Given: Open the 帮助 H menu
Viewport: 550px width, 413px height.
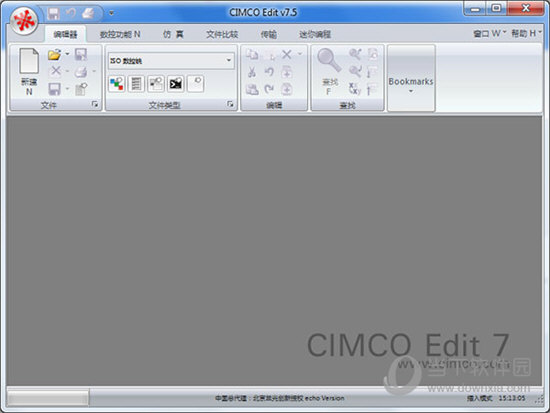Looking at the screenshot, I should pyautogui.click(x=526, y=33).
